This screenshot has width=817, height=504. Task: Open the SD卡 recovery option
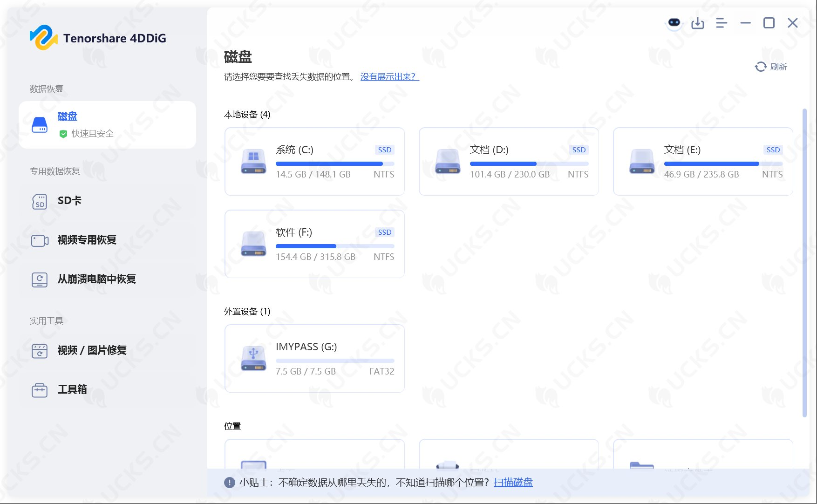(107, 201)
